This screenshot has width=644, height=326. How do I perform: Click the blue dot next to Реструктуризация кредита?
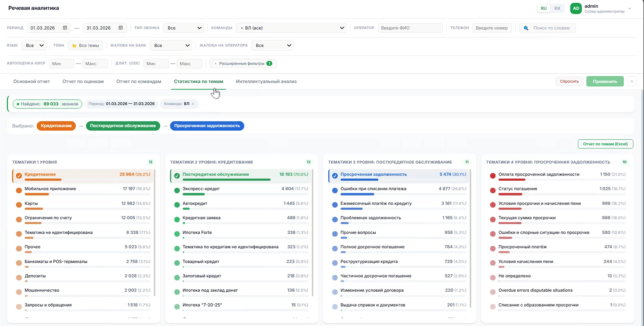[335, 263]
